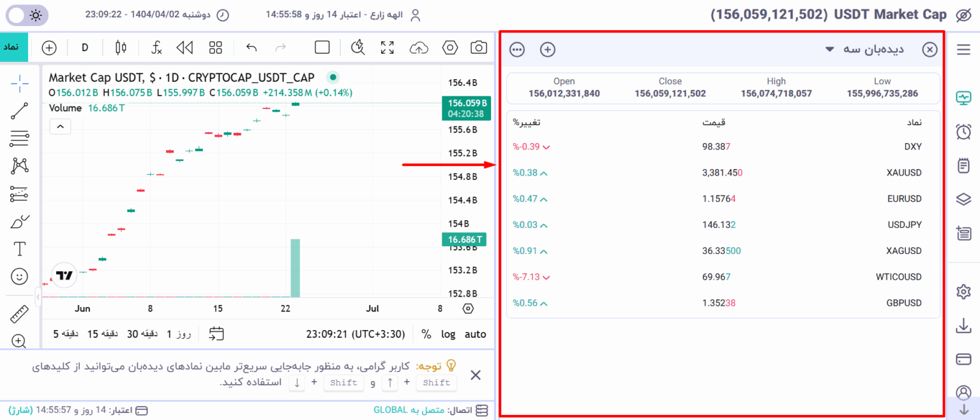This screenshot has height=420, width=980.
Task: Click the candlestick chart style icon
Action: point(121,48)
